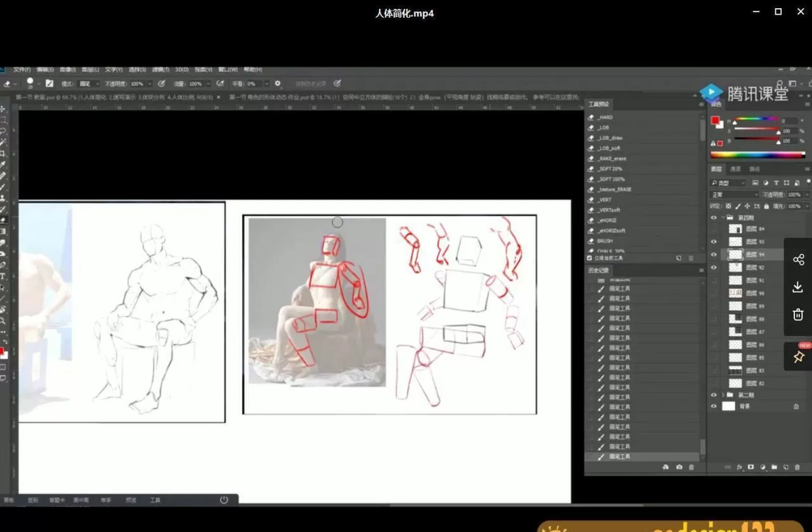Switch to the 通道 tab
This screenshot has height=532, width=812.
[735, 169]
